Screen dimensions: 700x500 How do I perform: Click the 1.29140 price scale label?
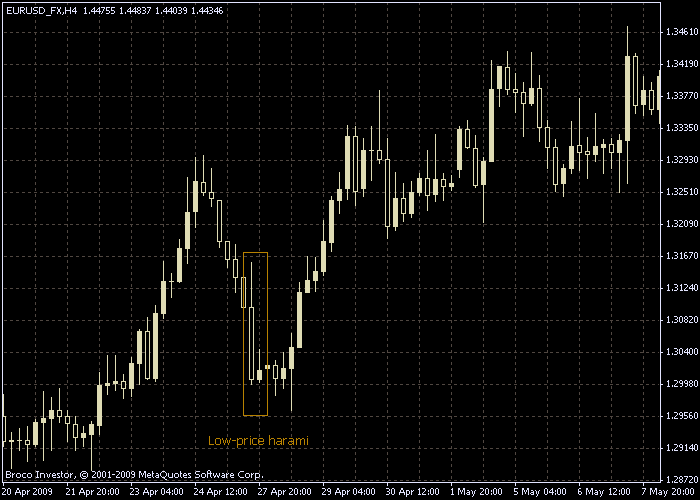click(x=681, y=448)
